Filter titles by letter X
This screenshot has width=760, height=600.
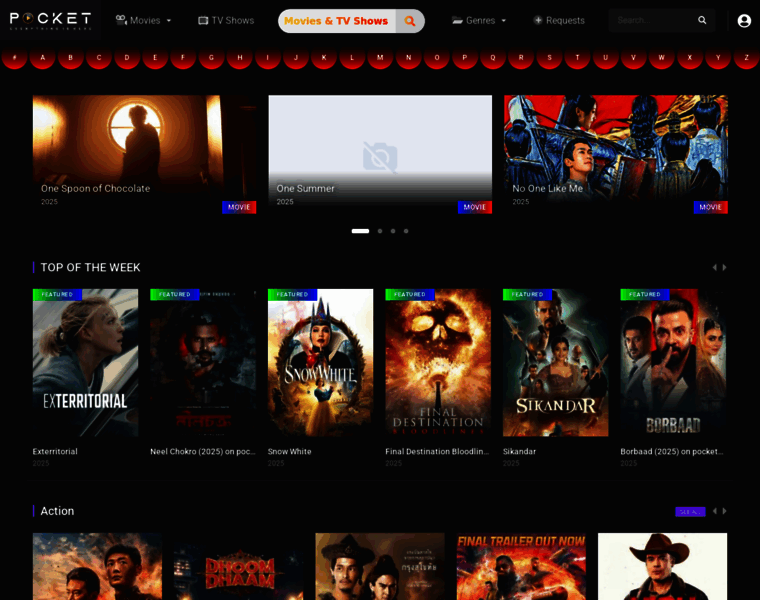coord(690,57)
